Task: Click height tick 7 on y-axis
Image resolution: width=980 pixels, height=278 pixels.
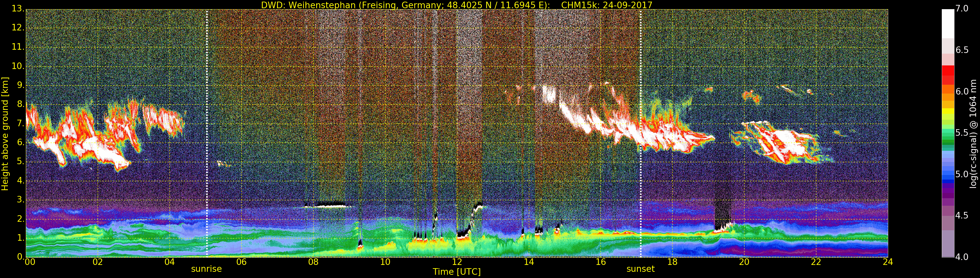Action: coord(20,123)
